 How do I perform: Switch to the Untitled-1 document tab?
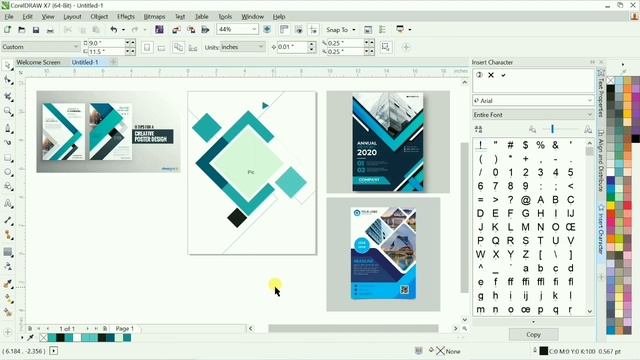85,62
